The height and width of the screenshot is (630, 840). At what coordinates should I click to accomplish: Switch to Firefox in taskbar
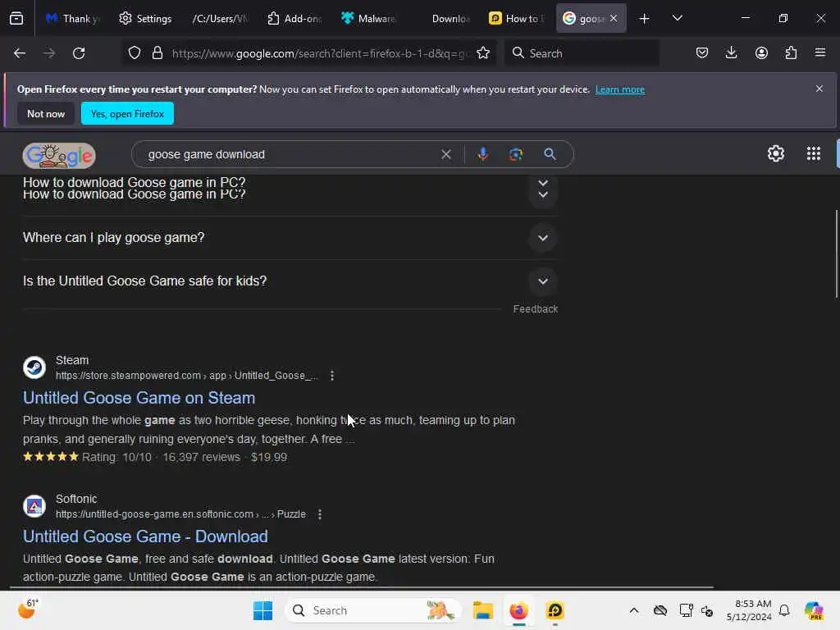click(518, 610)
